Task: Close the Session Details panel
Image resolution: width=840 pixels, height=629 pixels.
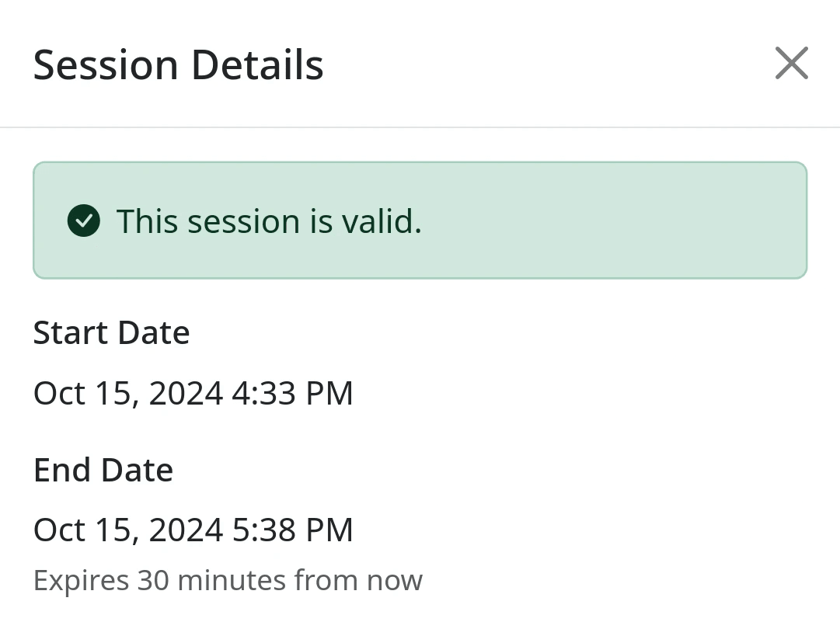Action: coord(791,63)
